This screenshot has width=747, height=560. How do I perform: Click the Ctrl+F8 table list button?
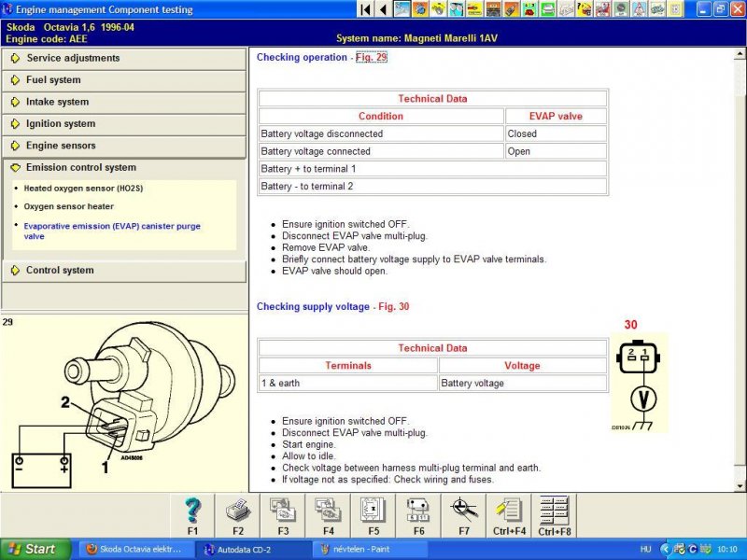(555, 516)
